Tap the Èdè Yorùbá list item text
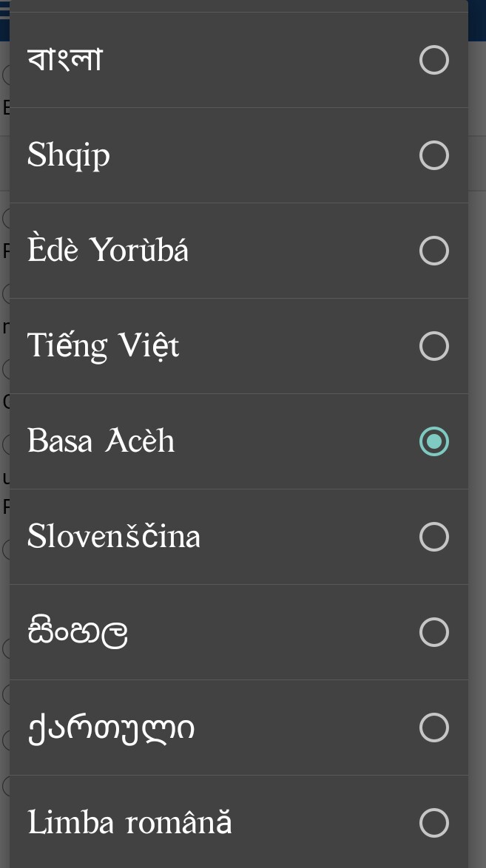Image resolution: width=486 pixels, height=868 pixels. click(108, 251)
